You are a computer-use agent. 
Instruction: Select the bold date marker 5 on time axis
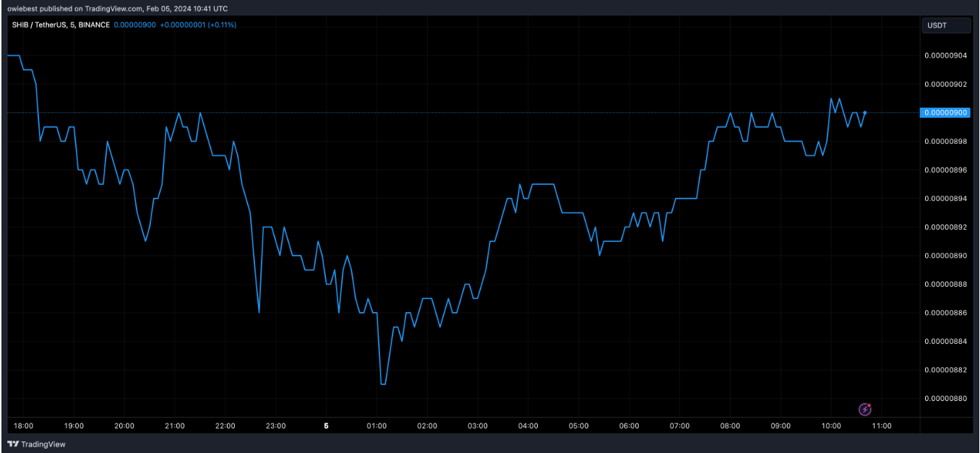tap(326, 426)
